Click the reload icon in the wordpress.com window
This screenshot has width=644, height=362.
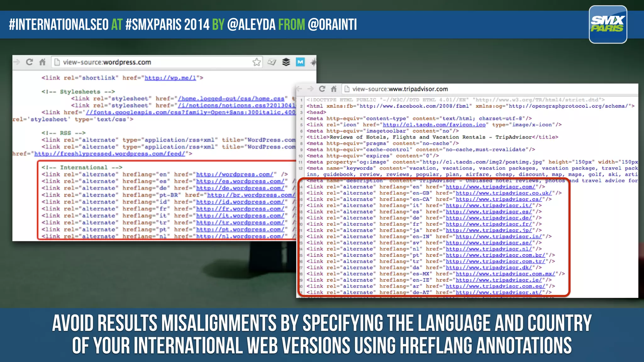[x=30, y=62]
